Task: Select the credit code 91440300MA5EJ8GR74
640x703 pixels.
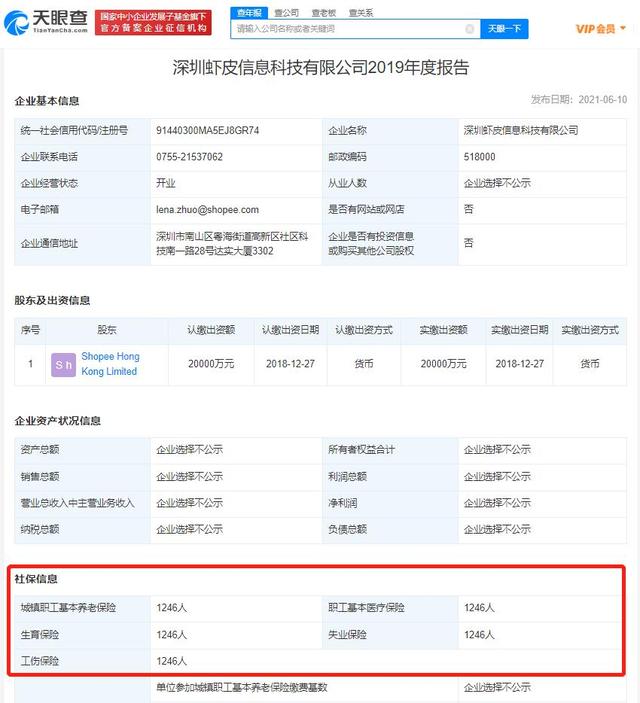Action: point(208,130)
